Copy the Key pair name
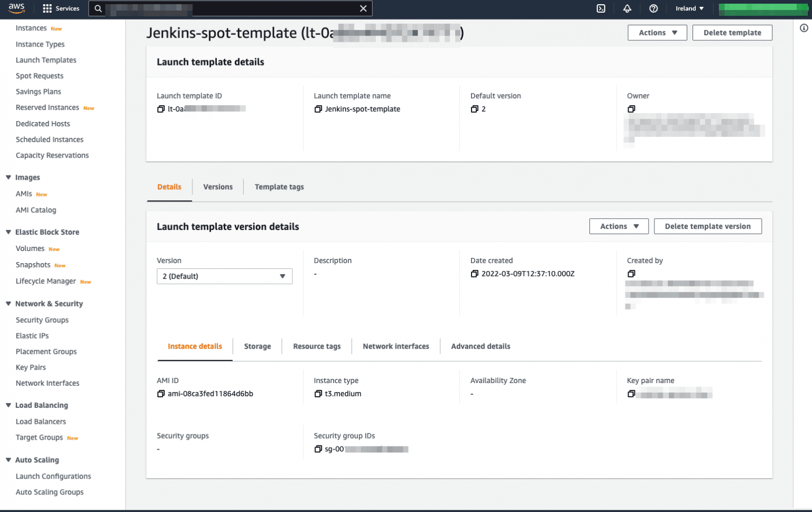The width and height of the screenshot is (812, 512). pyautogui.click(x=631, y=393)
